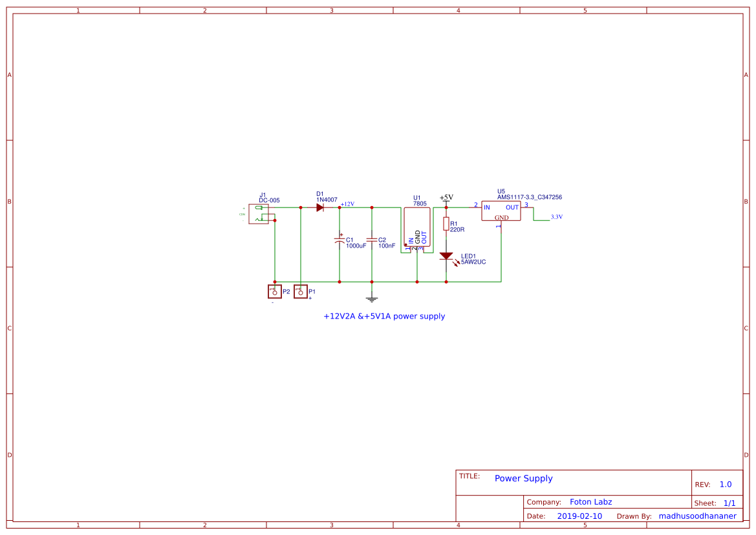Click the REV 1.0 field

coord(724,483)
